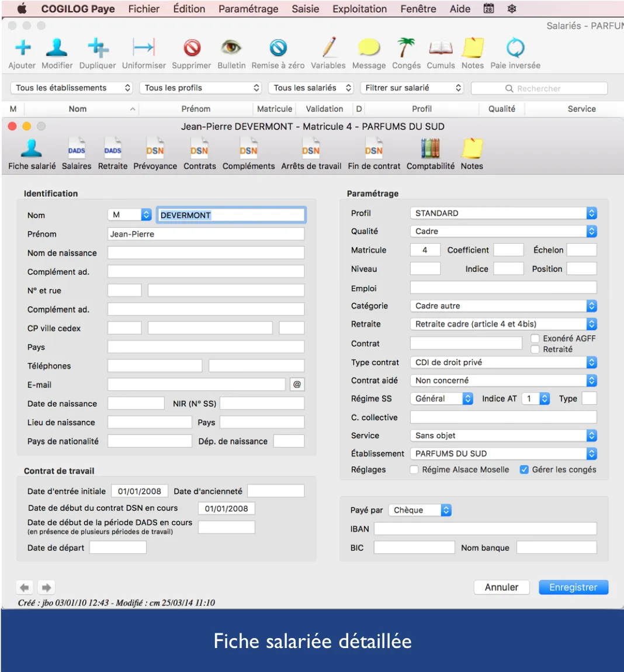Enable Régime Alsace Moselle checkbox
This screenshot has height=672, width=624.
click(x=414, y=470)
